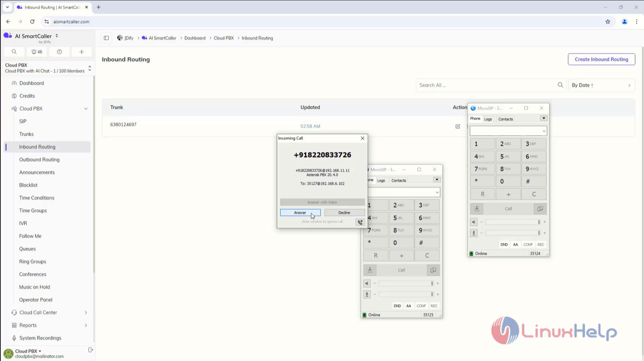Answer the incoming call
644x361 pixels.
pos(300,213)
